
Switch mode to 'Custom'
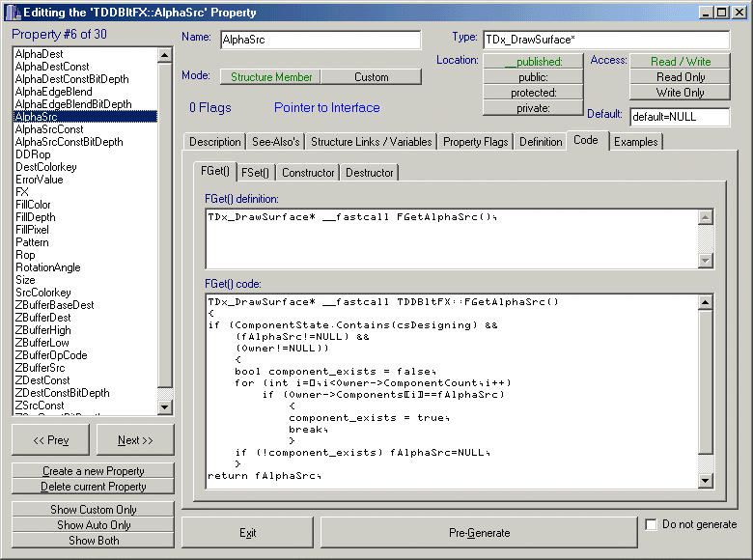[371, 77]
